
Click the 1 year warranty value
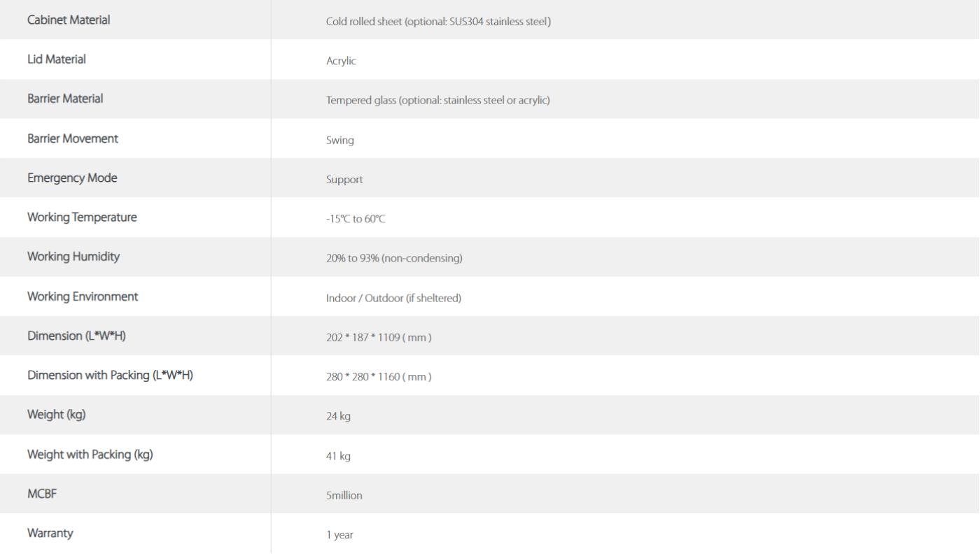click(339, 535)
